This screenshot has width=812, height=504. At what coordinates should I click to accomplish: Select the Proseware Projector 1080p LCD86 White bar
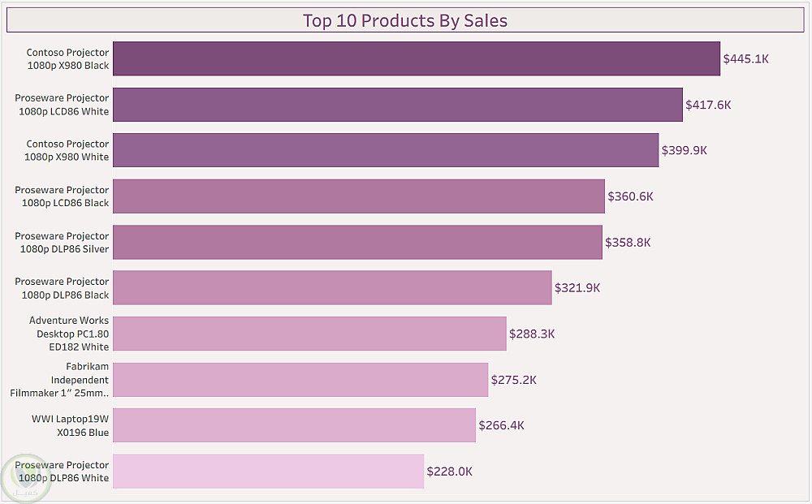[397, 105]
